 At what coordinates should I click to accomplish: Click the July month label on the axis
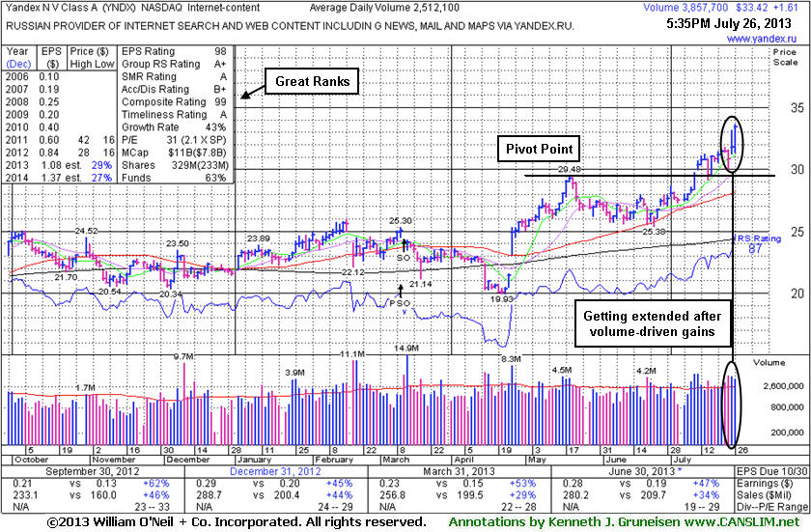tap(682, 460)
